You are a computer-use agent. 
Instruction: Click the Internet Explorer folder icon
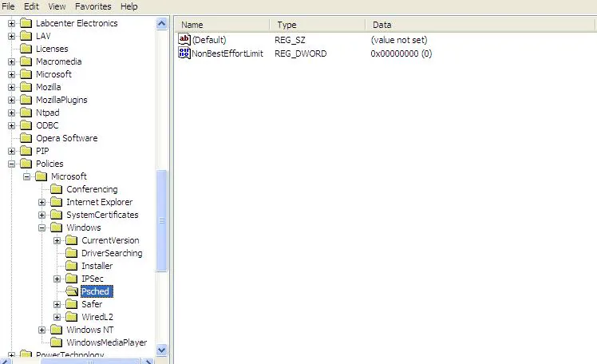click(57, 202)
